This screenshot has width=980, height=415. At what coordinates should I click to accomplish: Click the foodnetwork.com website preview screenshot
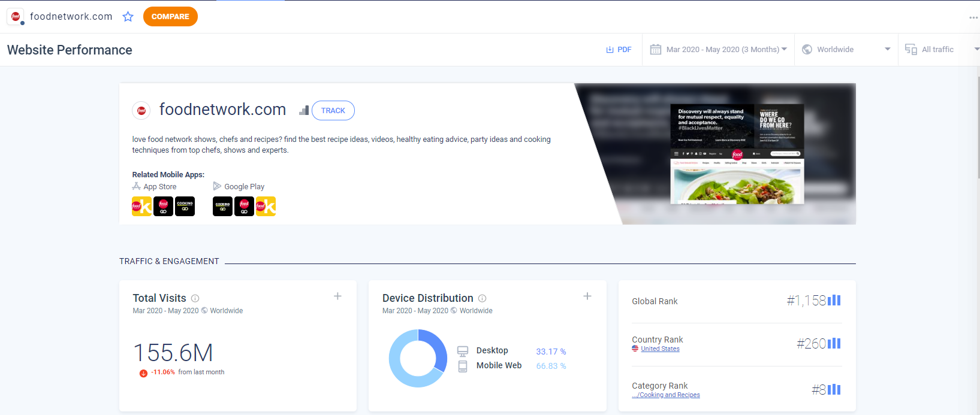tap(737, 154)
